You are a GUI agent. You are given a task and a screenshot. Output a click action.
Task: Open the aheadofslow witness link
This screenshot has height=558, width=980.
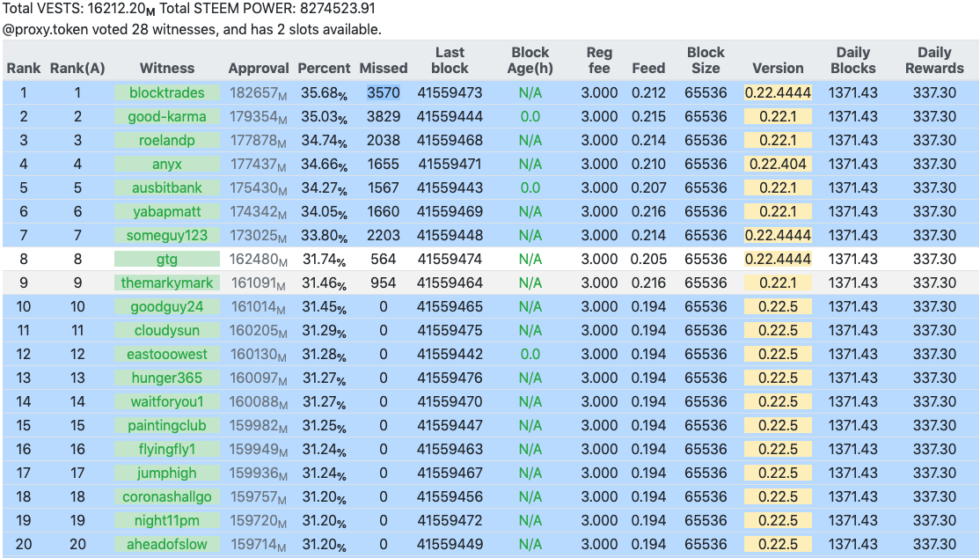coord(166,544)
